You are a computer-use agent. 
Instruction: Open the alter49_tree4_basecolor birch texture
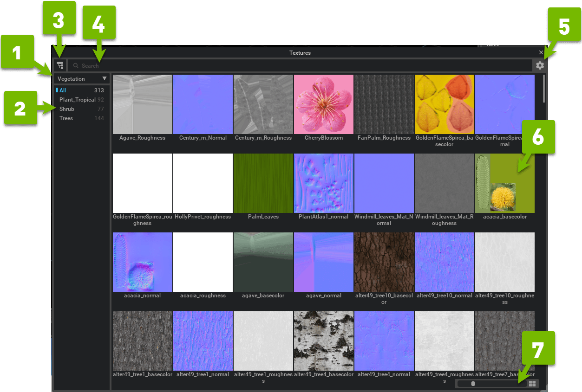click(323, 341)
